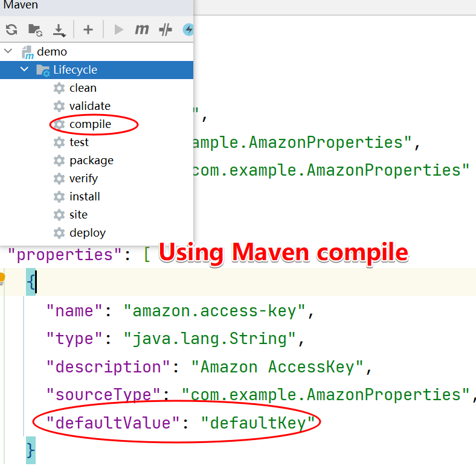The image size is (476, 469).
Task: Click the "defaultKey" value
Action: pyautogui.click(x=258, y=423)
